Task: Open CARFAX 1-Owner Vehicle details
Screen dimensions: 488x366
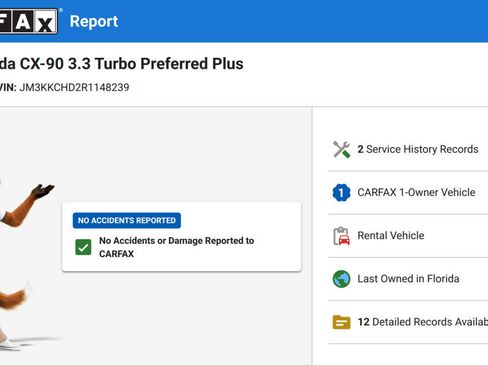Action: point(408,193)
